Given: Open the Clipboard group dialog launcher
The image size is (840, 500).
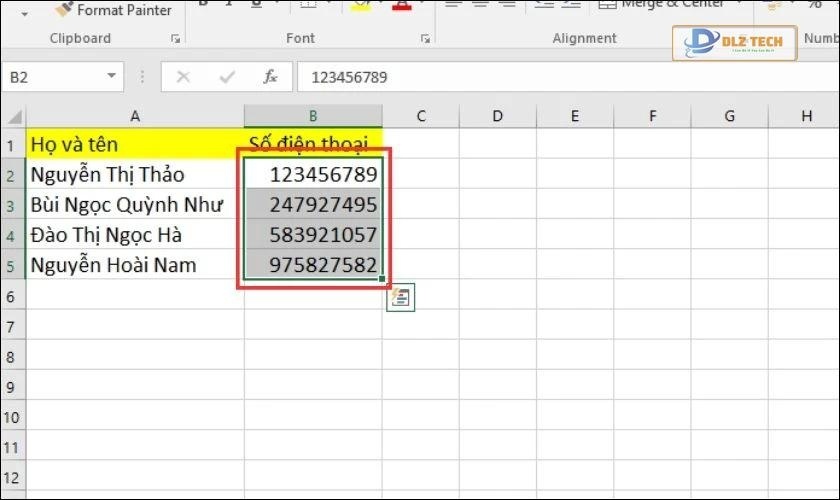Looking at the screenshot, I should [176, 39].
